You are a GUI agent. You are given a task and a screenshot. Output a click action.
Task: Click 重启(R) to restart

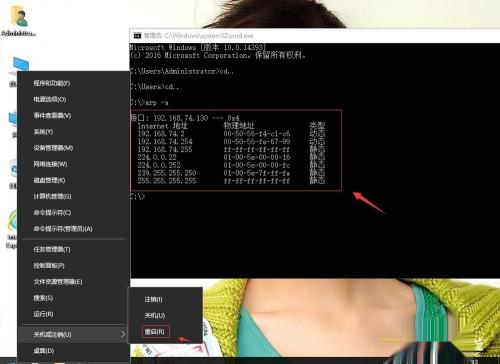point(155,332)
